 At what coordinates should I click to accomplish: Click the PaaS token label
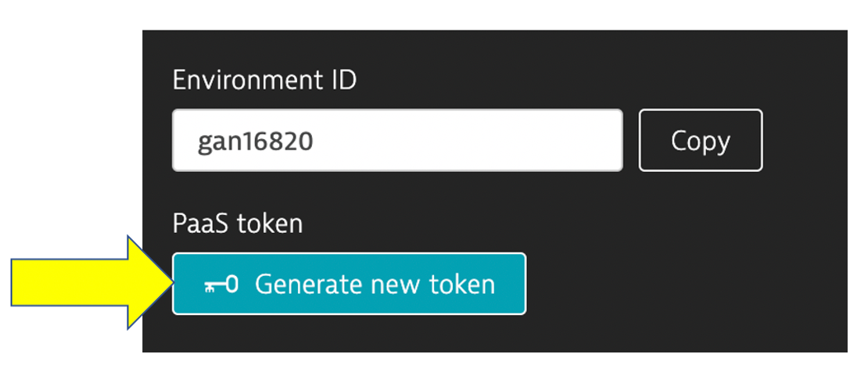(x=238, y=224)
